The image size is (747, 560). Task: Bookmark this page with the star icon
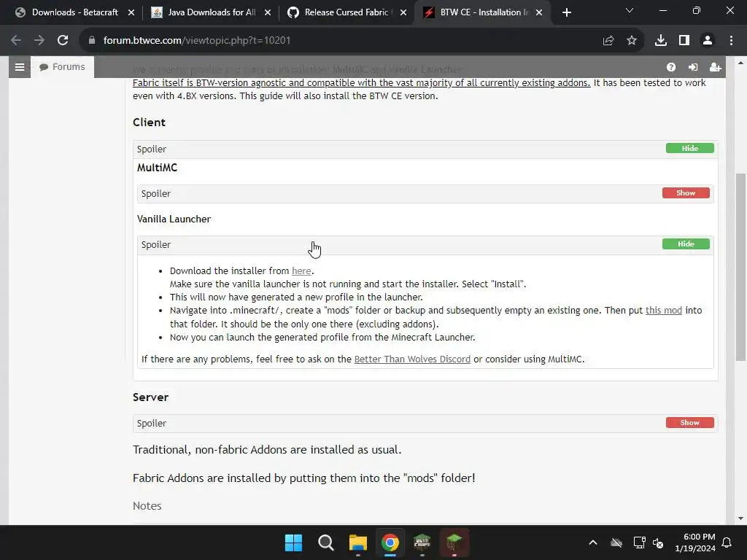click(632, 41)
